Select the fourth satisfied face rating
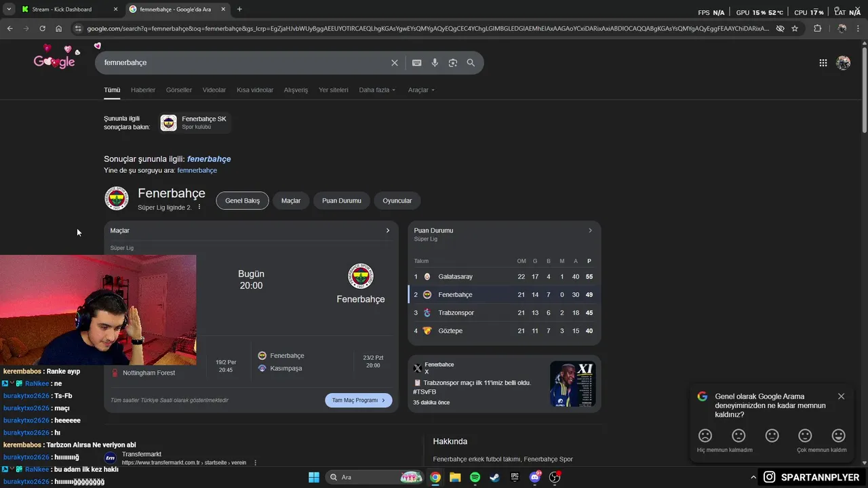 pyautogui.click(x=805, y=435)
